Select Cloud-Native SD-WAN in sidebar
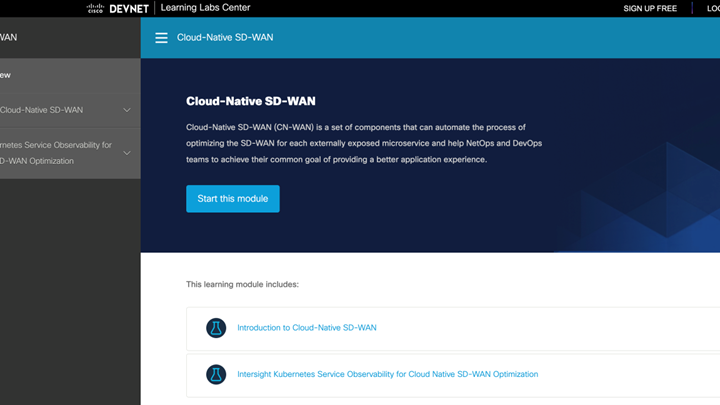This screenshot has width=720, height=405. [41, 110]
